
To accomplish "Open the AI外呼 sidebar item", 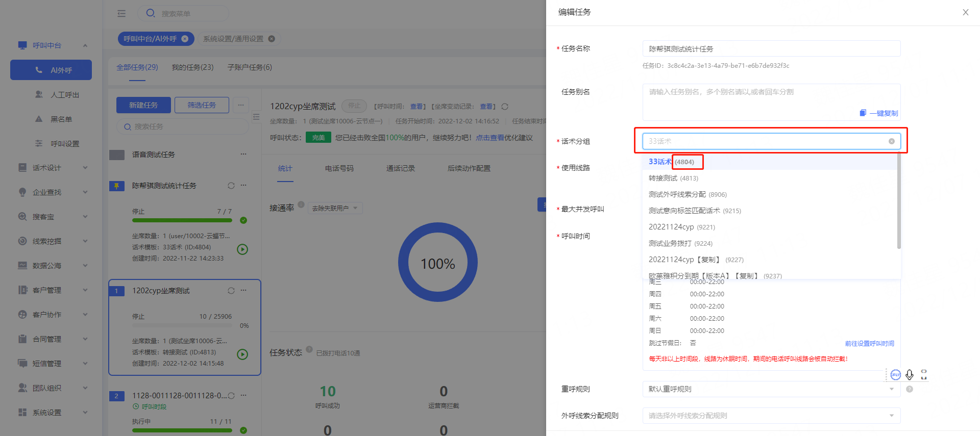I will click(x=51, y=70).
